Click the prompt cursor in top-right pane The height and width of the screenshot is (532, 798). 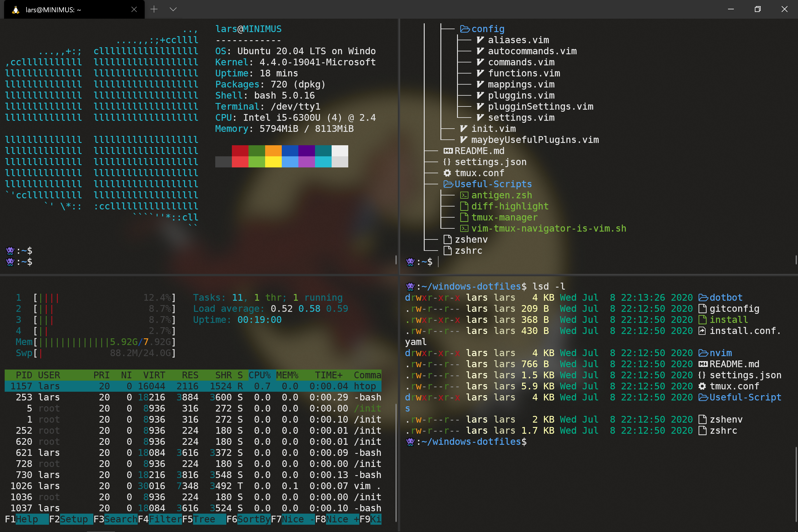click(x=438, y=262)
